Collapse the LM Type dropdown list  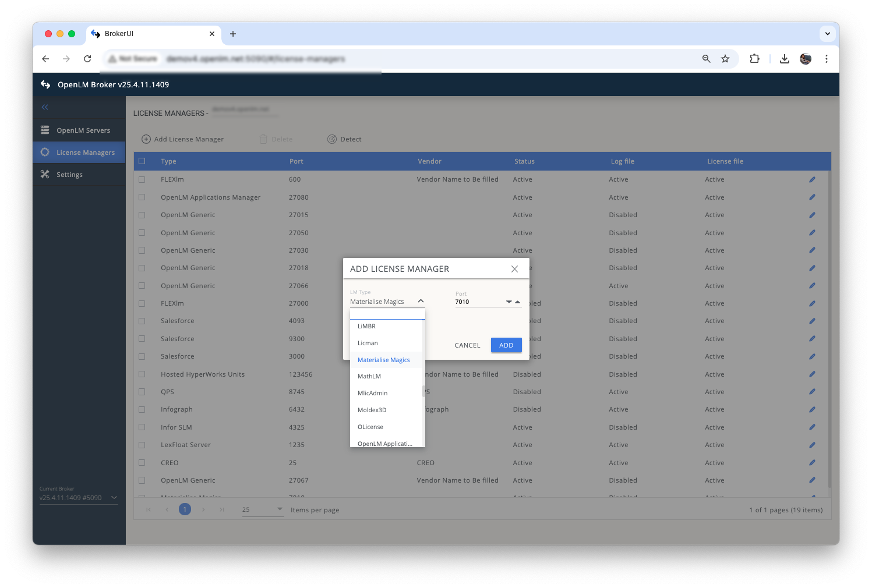(x=421, y=301)
